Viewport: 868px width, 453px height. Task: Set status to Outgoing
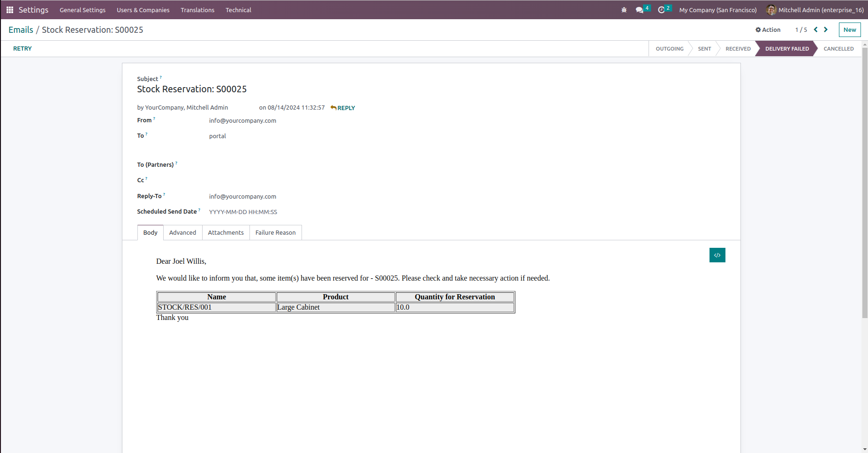(669, 49)
